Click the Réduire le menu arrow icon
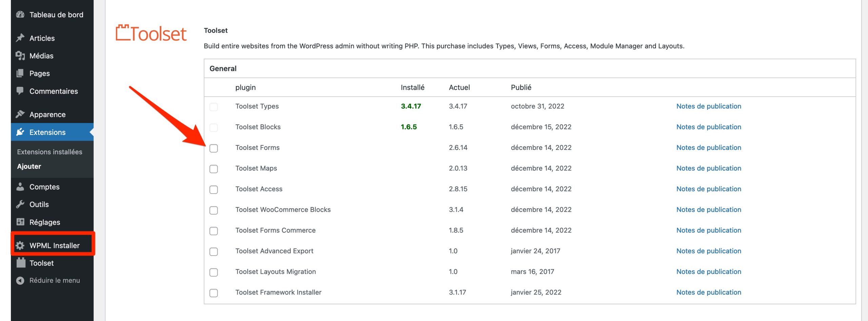 pyautogui.click(x=20, y=280)
